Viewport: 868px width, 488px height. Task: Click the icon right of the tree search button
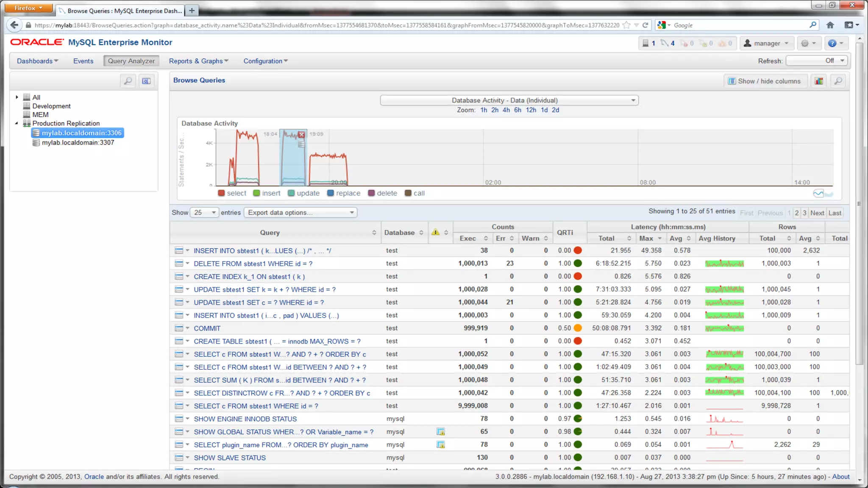coord(146,81)
